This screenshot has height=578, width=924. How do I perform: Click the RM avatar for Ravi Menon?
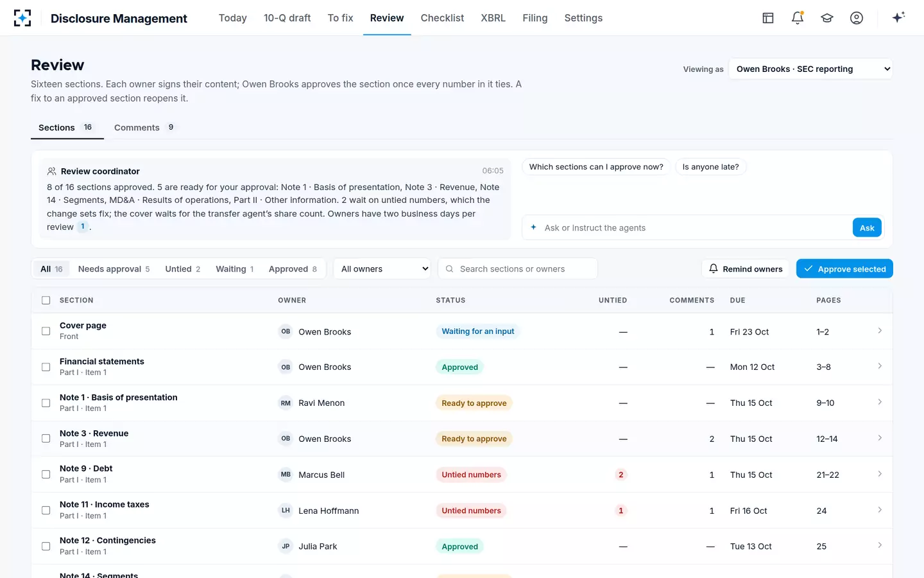tap(286, 403)
